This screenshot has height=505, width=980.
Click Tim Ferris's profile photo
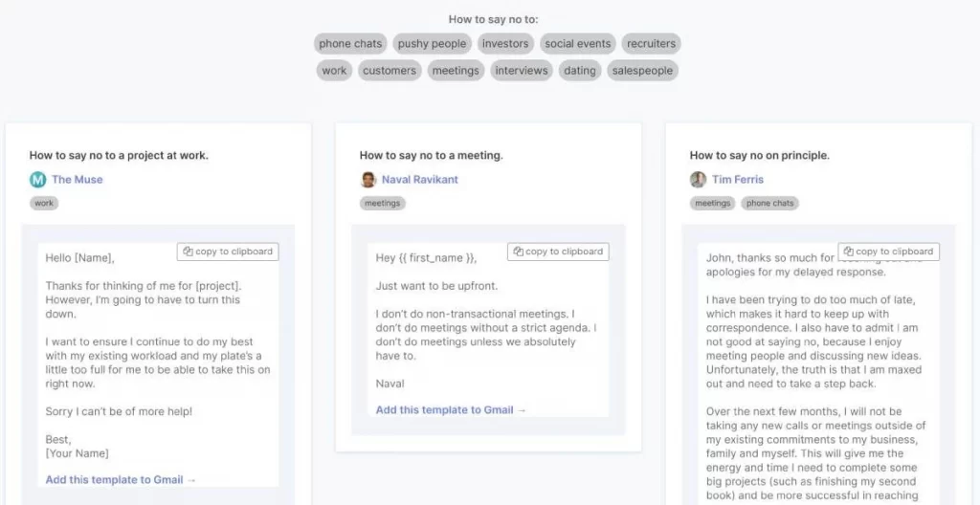pyautogui.click(x=698, y=180)
